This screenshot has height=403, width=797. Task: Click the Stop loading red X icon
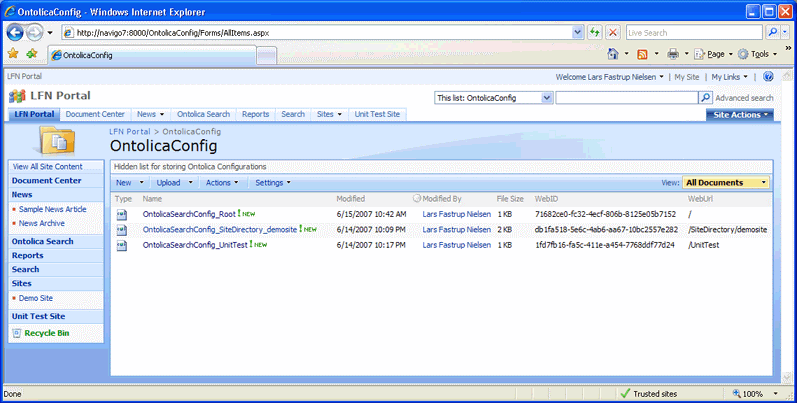[x=613, y=33]
